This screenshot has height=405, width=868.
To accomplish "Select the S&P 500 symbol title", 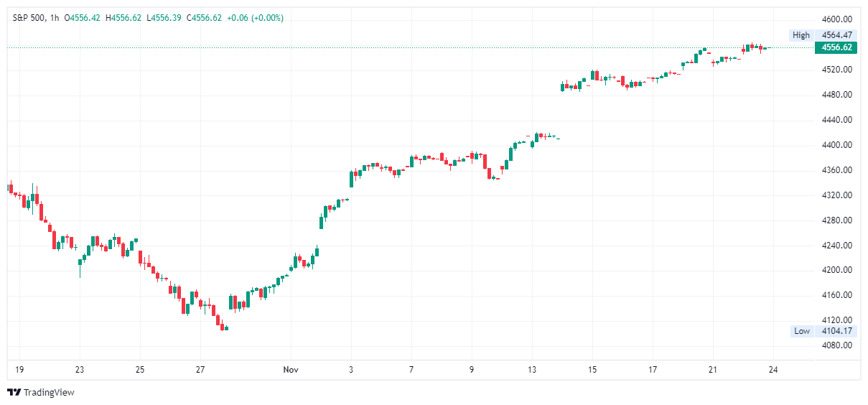I will click(x=28, y=18).
